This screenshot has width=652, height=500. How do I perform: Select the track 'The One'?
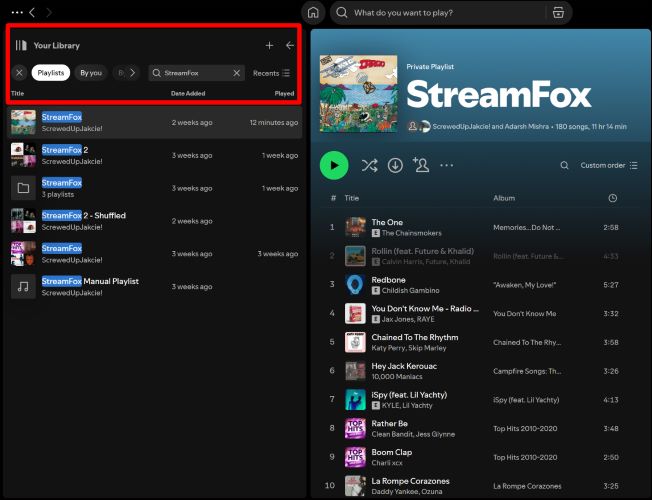coord(387,222)
